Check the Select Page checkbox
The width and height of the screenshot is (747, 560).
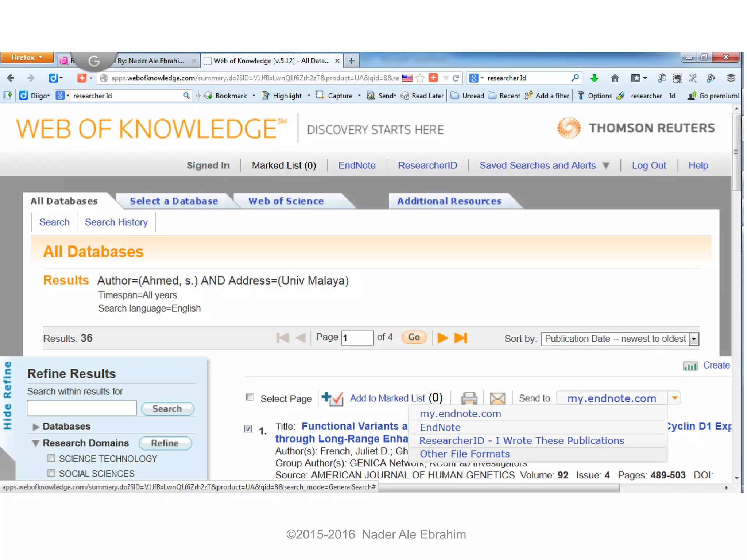pos(250,397)
